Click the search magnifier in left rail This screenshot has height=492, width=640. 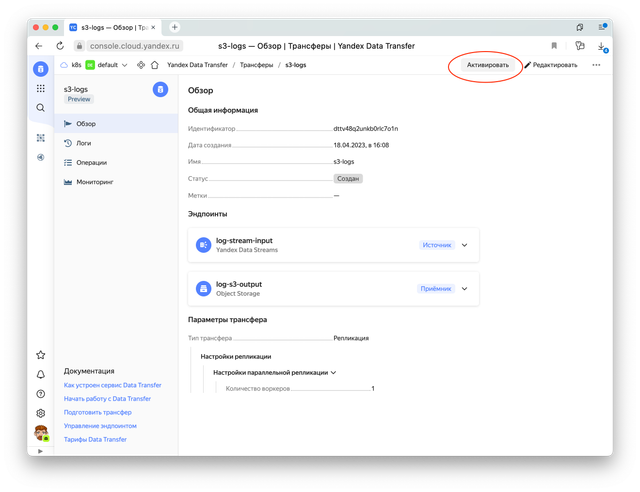(40, 107)
